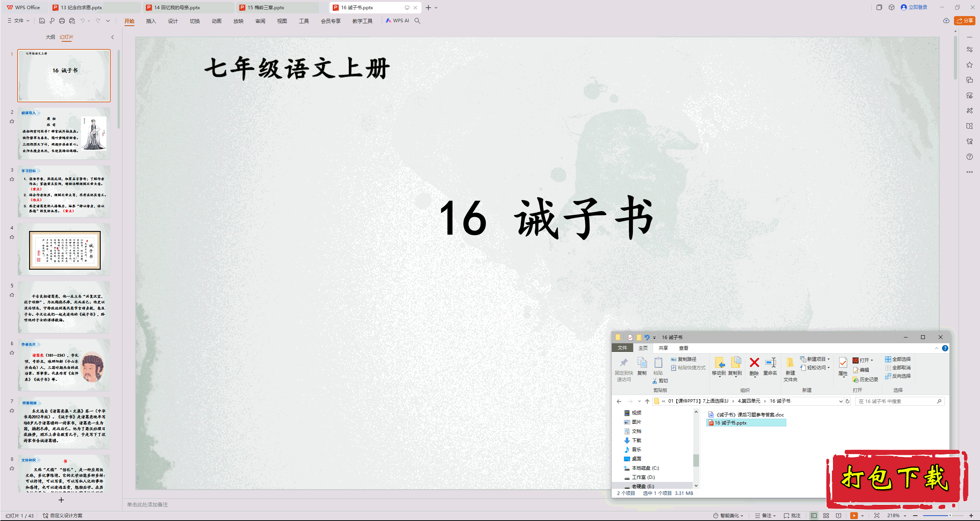
Task: Click Explorer back navigation arrow
Action: [x=619, y=401]
